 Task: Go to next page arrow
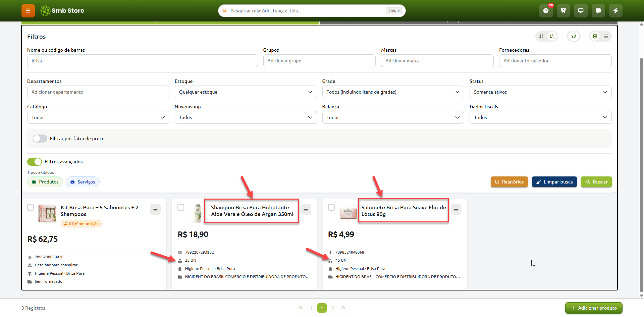(333, 308)
